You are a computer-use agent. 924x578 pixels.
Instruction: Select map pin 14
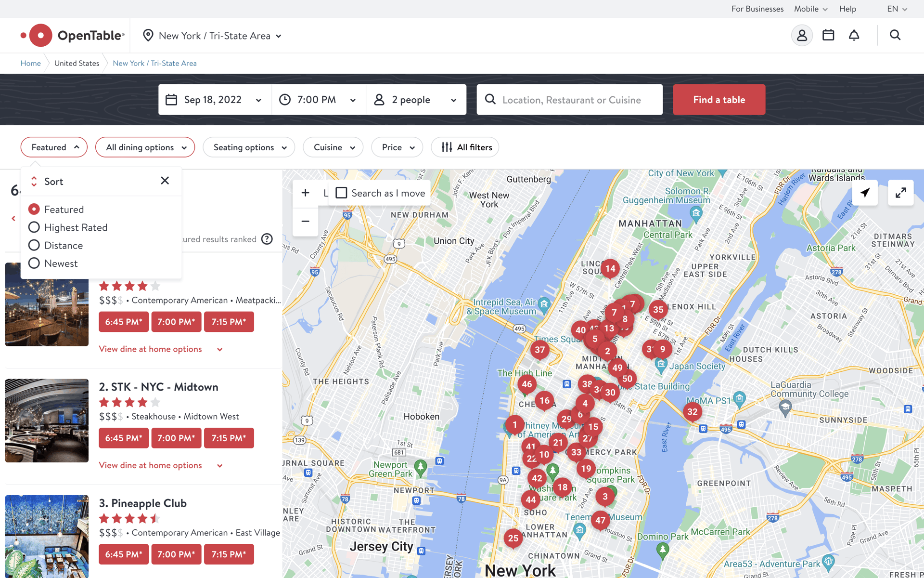tap(610, 268)
